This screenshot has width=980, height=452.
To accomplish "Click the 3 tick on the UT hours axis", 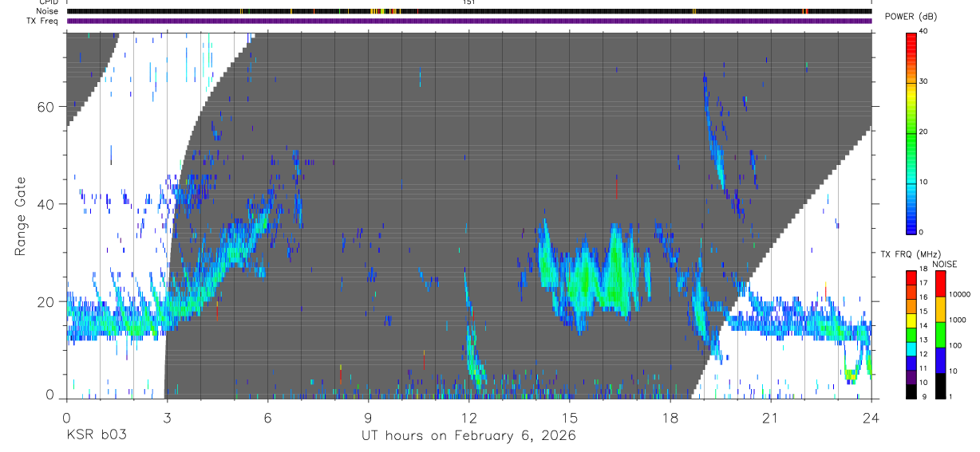I will point(167,417).
